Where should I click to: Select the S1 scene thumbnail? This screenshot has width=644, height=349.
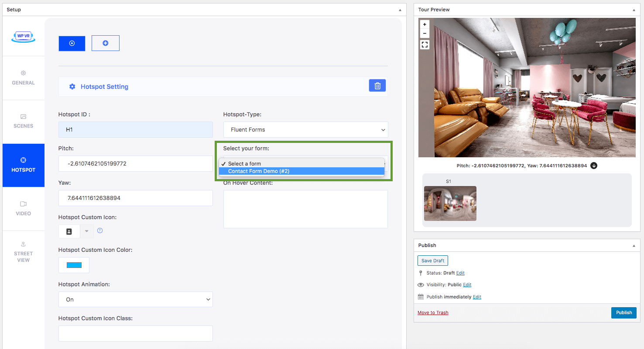coord(450,203)
